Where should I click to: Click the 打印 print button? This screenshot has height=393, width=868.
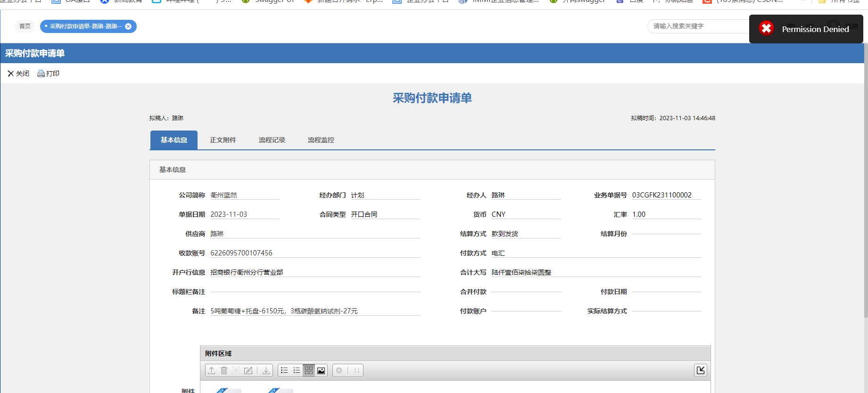click(49, 74)
